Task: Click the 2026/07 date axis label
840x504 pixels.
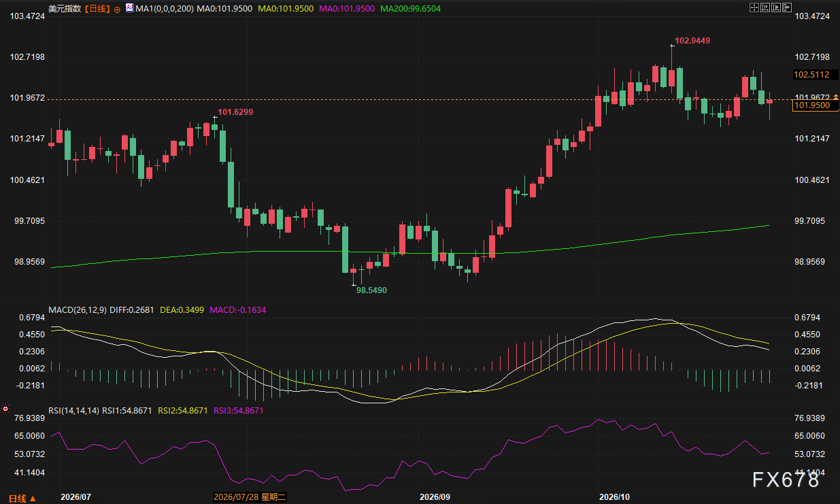Action: click(75, 497)
